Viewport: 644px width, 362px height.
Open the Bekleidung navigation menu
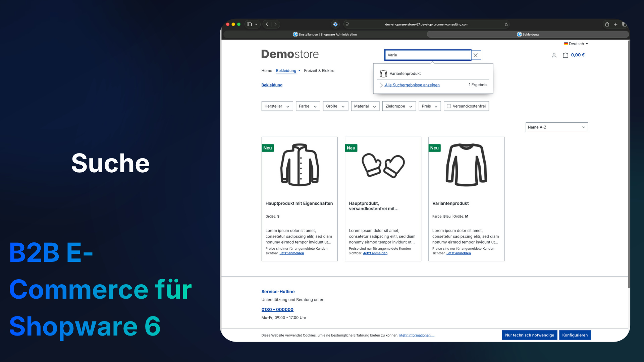point(288,71)
